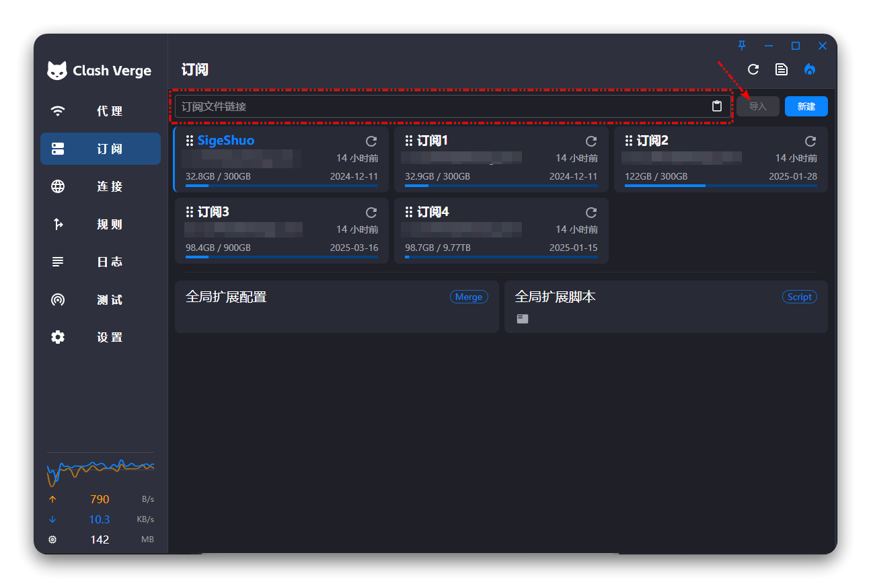The width and height of the screenshot is (871, 588).
Task: Click the blue flame icon in header
Action: click(810, 69)
